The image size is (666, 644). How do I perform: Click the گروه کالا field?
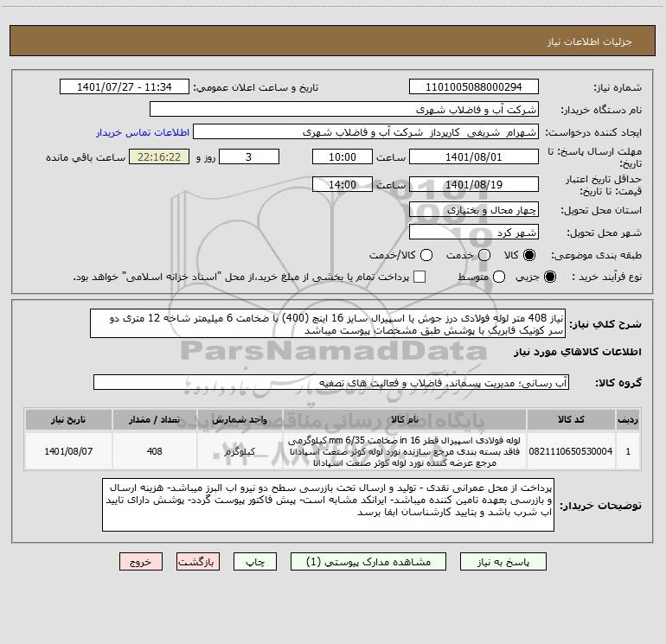click(x=331, y=382)
